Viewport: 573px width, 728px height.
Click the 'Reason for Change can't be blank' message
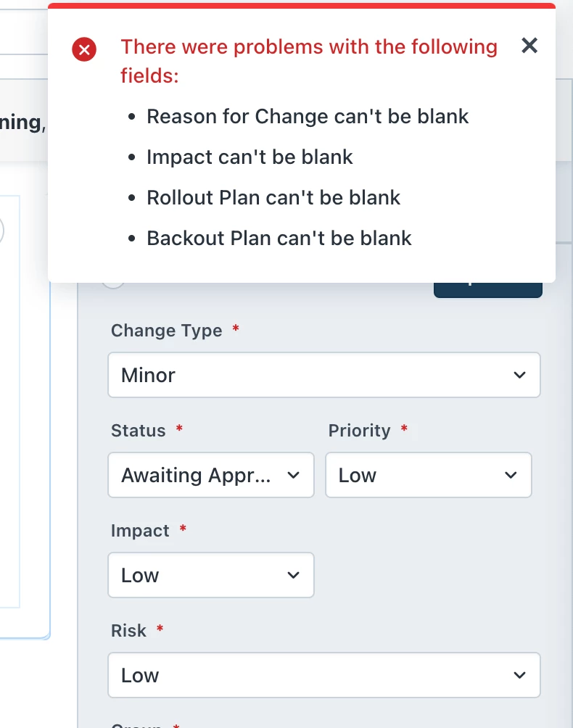(308, 117)
